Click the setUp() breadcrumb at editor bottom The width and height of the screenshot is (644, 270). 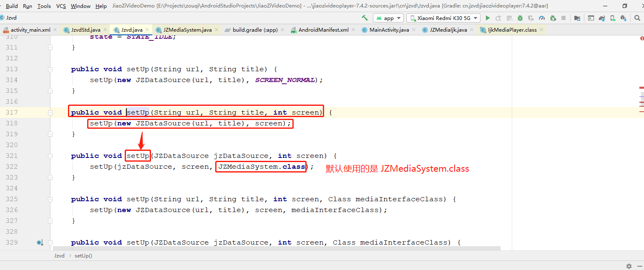[83, 256]
